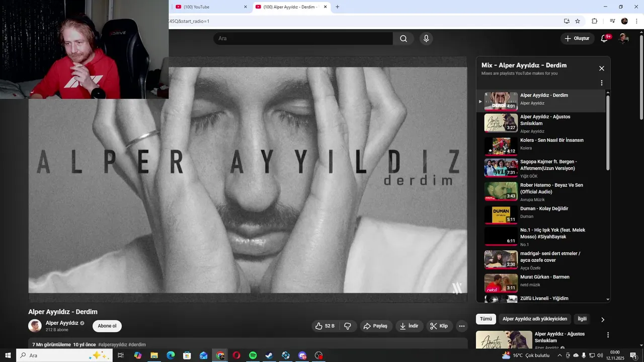This screenshot has width=644, height=362.
Task: Select the currently playing Derdim mix item
Action: [541, 101]
